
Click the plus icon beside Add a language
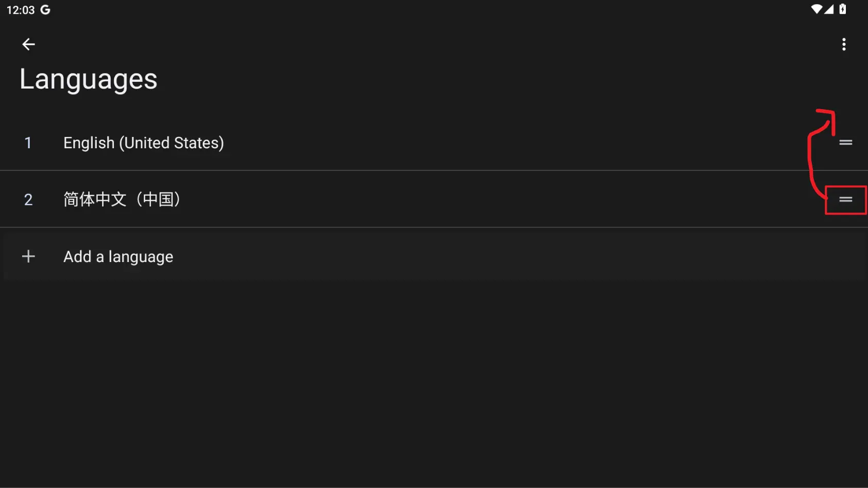[x=28, y=256]
